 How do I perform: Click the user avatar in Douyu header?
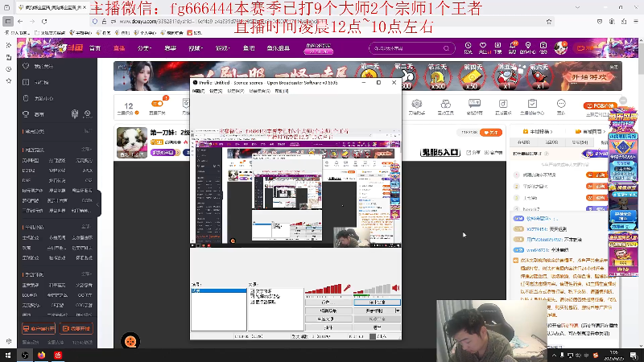560,48
